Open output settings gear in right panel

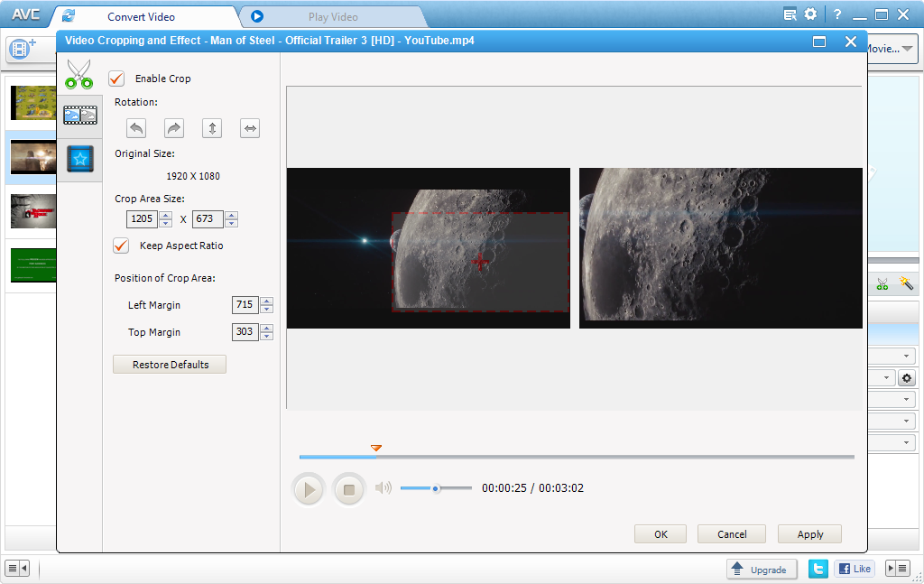click(x=907, y=378)
